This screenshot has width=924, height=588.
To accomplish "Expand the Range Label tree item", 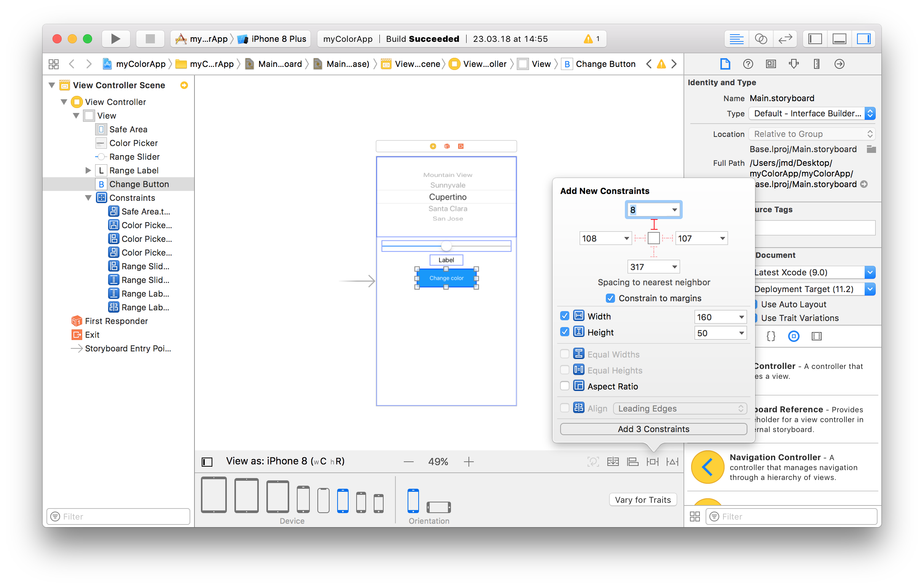I will click(88, 170).
